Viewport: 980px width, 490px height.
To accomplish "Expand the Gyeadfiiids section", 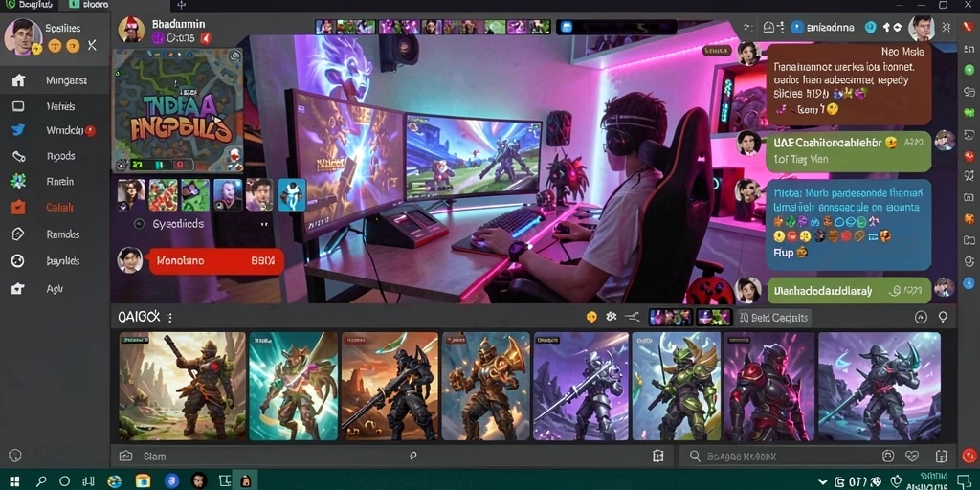I will (x=140, y=224).
